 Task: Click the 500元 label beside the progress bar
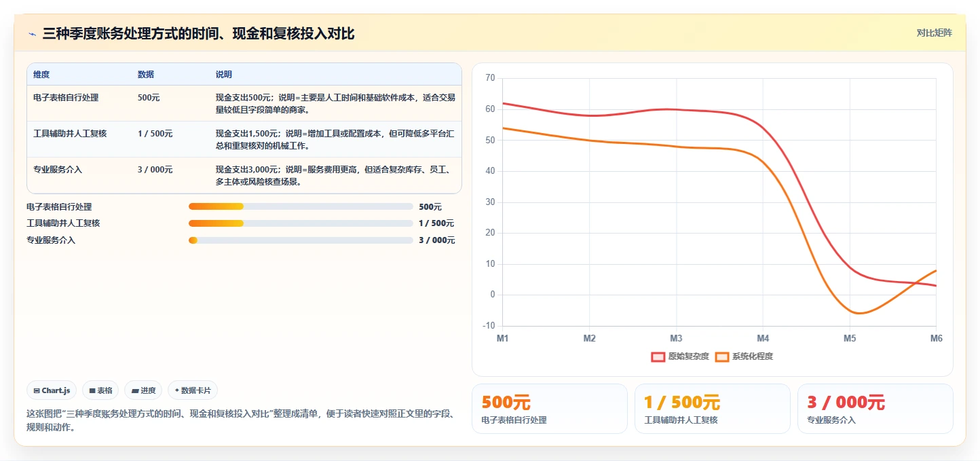pos(430,206)
